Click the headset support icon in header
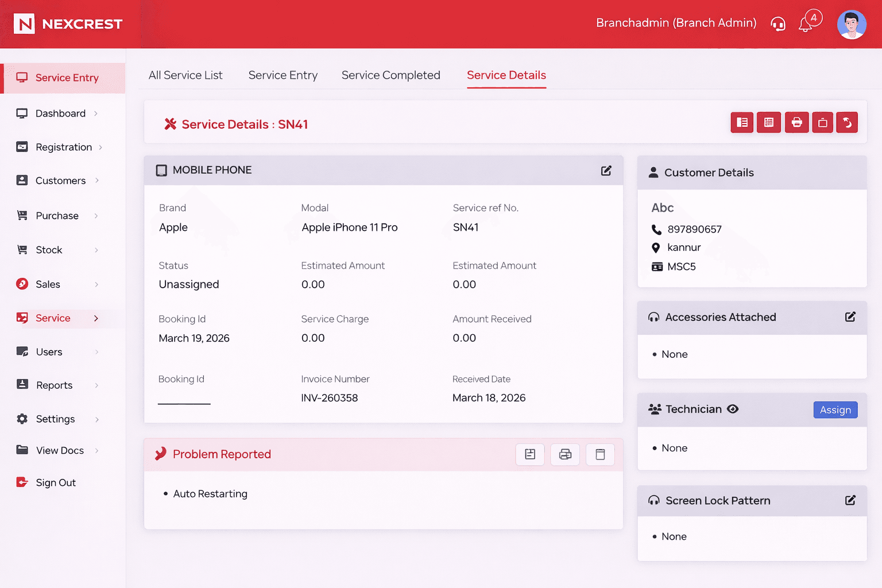The width and height of the screenshot is (882, 588). click(x=778, y=24)
